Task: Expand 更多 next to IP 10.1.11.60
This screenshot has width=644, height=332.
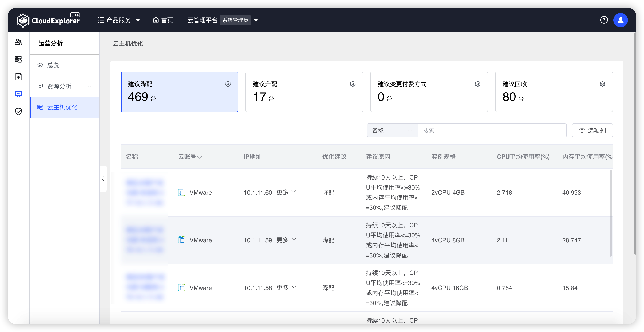Action: click(286, 192)
